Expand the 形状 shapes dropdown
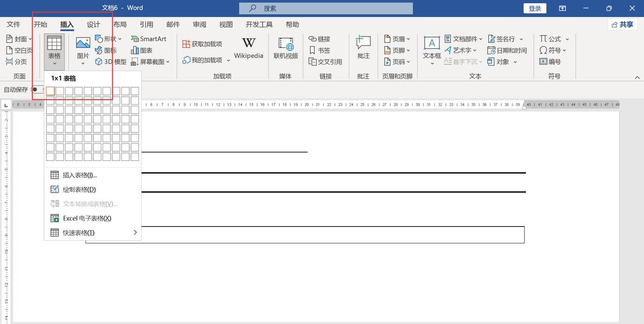This screenshot has height=324, width=644. [120, 39]
